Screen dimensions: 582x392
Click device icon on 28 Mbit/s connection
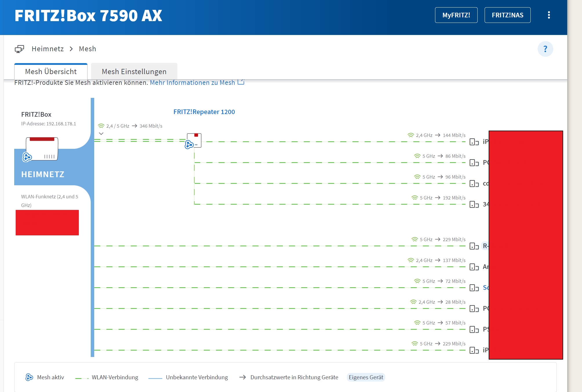click(474, 309)
